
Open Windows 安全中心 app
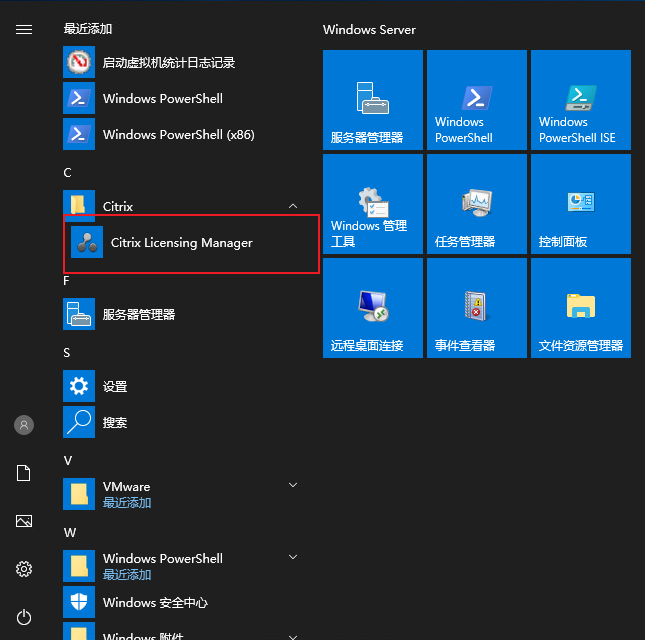coord(155,603)
